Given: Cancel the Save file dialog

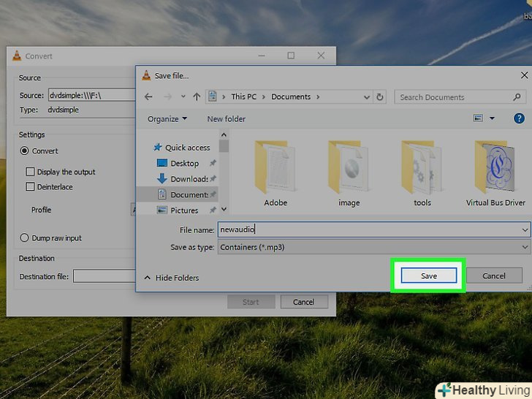Looking at the screenshot, I should (x=494, y=275).
